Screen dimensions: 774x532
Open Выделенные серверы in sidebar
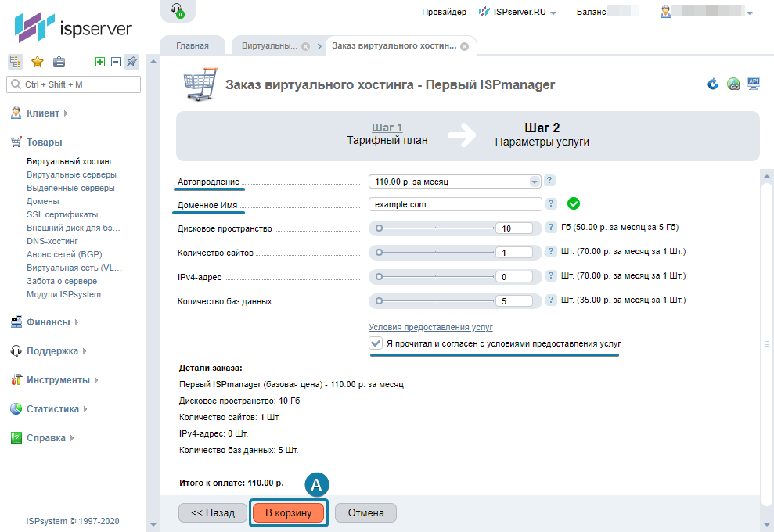pyautogui.click(x=70, y=188)
